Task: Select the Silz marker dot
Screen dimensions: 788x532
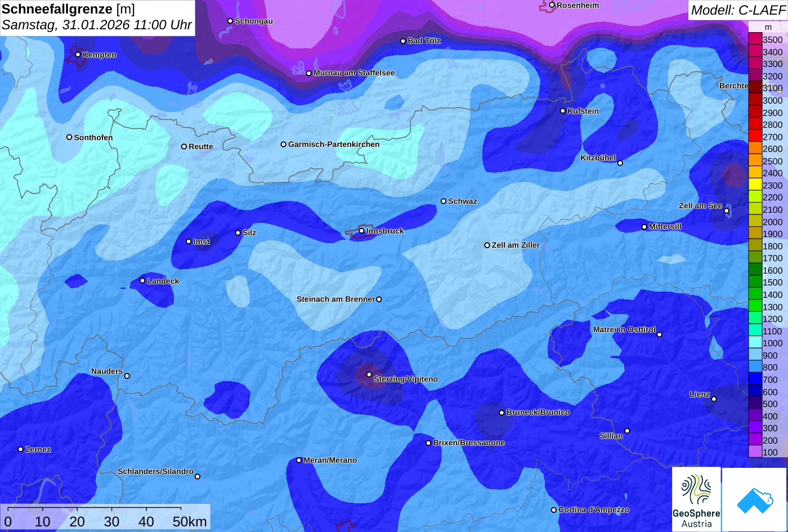Action: [x=238, y=233]
